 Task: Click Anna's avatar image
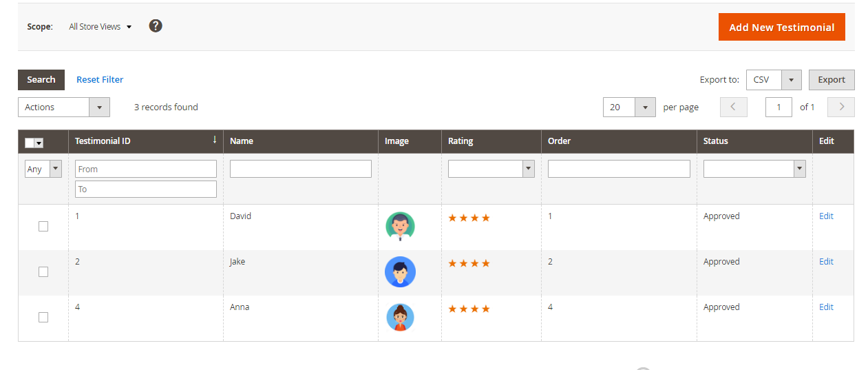(400, 318)
